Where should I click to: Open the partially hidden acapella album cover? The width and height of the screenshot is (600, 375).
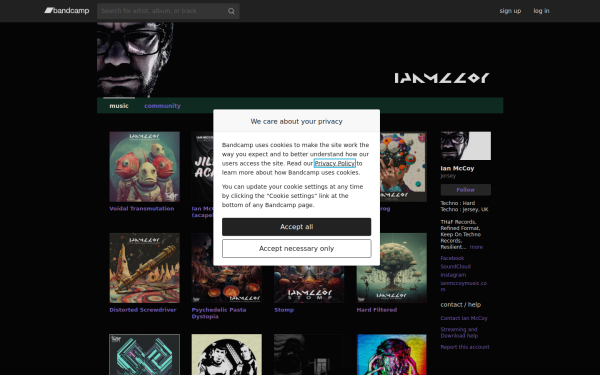pos(202,166)
